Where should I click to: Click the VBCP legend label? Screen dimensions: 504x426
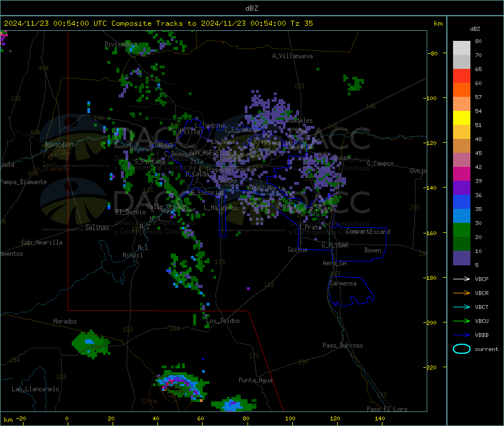[x=482, y=279]
